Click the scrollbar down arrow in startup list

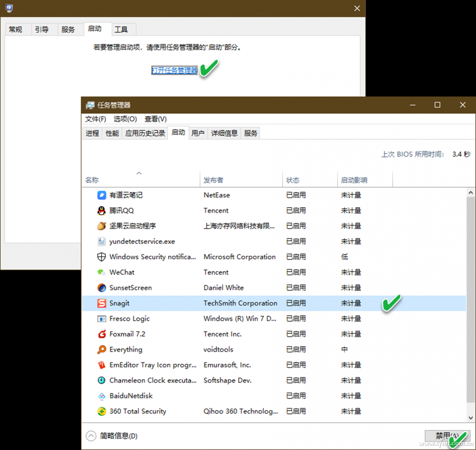(470, 418)
